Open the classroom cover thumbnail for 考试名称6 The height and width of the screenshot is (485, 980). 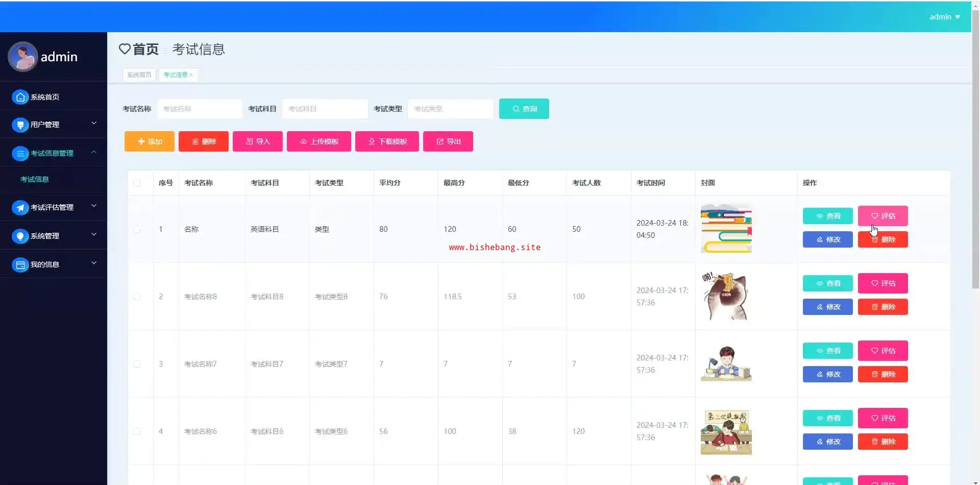[x=726, y=431]
